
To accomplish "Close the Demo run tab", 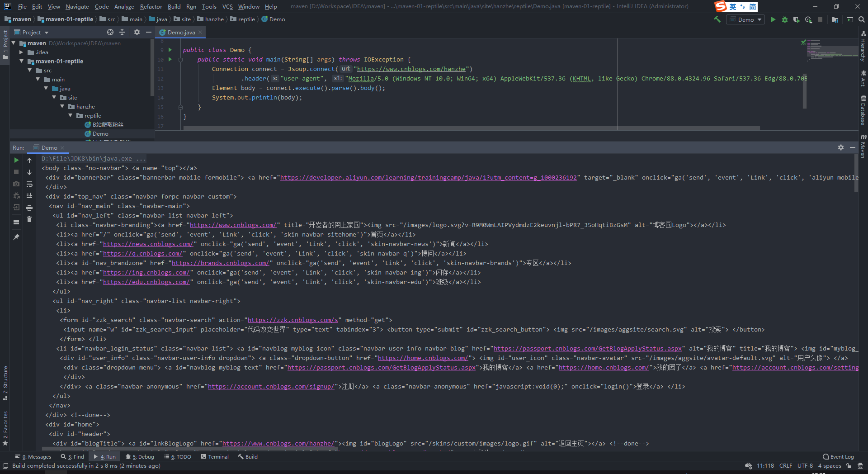I will [62, 148].
